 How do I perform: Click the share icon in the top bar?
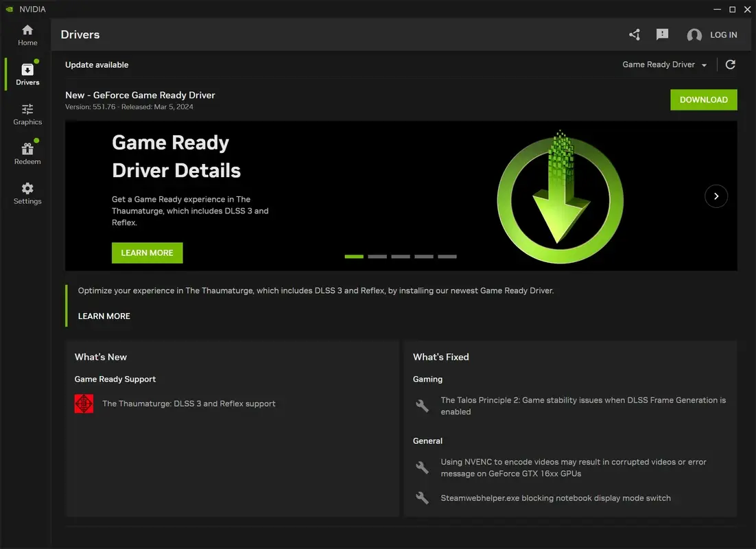(x=633, y=34)
